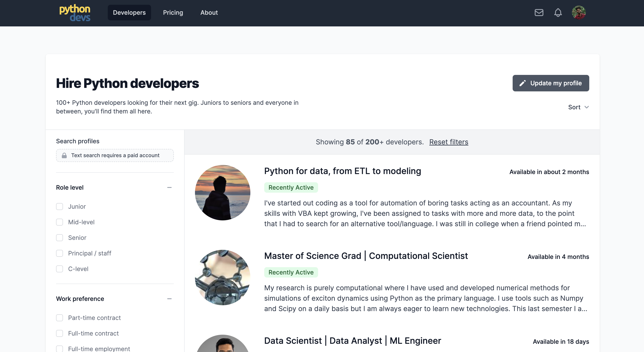Open 'Data Scientist | Data Analyst | ML Engineer' profile

[x=353, y=341]
